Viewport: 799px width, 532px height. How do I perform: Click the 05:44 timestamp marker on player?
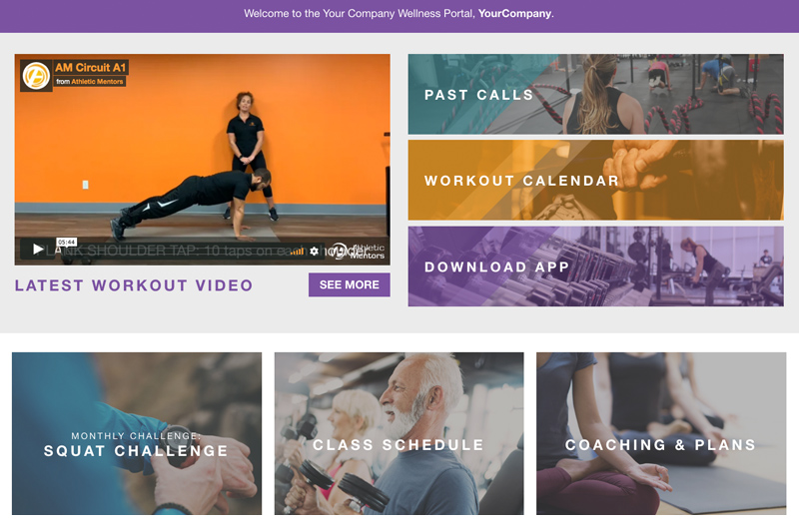(67, 242)
